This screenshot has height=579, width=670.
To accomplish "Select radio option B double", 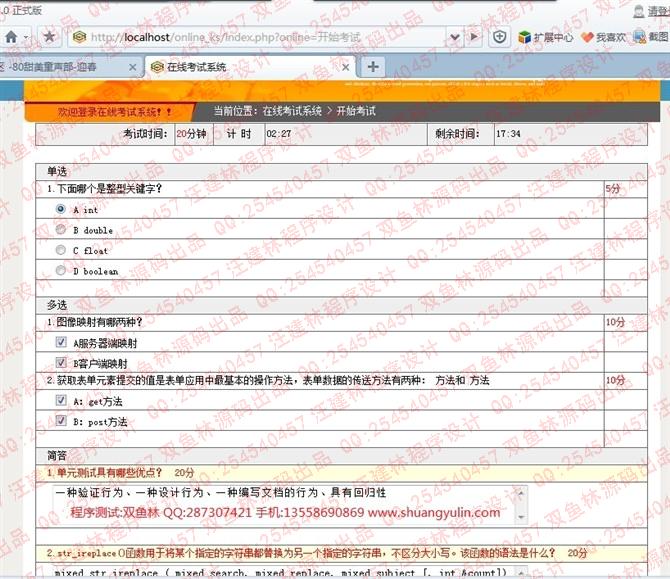I will coord(61,229).
